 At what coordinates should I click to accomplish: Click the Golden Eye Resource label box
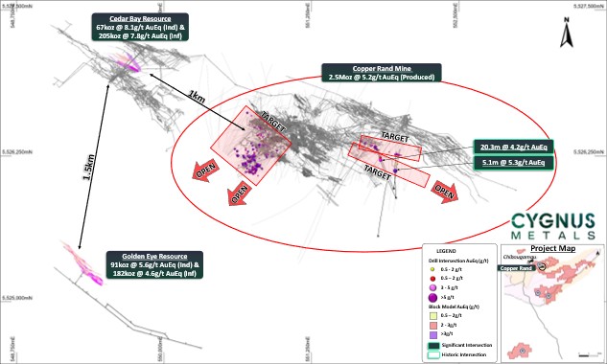pos(154,264)
